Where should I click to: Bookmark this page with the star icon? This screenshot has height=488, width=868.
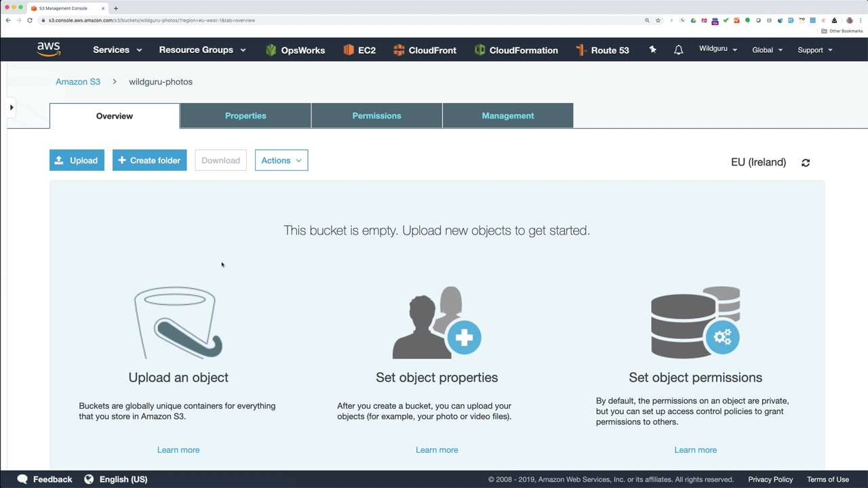658,20
